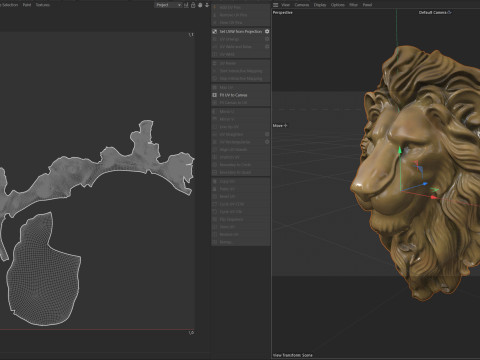
Task: Open Set UVW from Projection gear options
Action: 267,31
